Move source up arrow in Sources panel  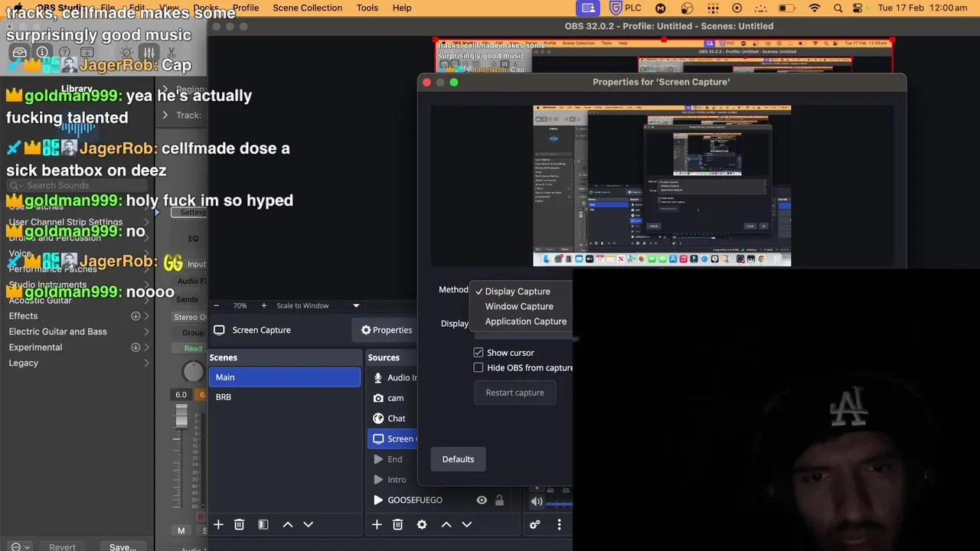(446, 524)
